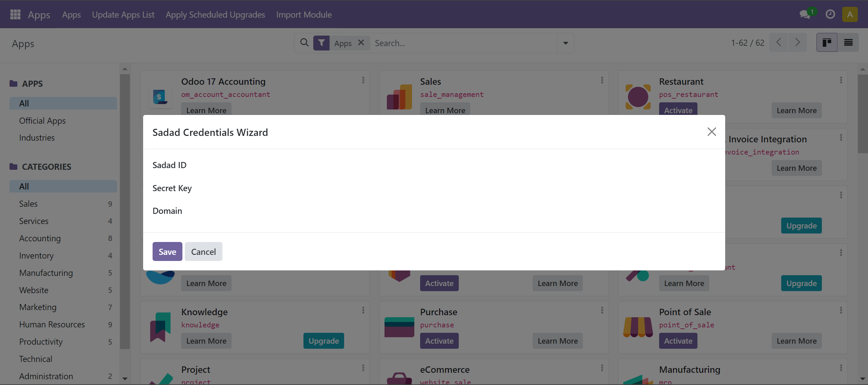Click Learn More on Point of Sale card
The height and width of the screenshot is (385, 868).
click(797, 341)
